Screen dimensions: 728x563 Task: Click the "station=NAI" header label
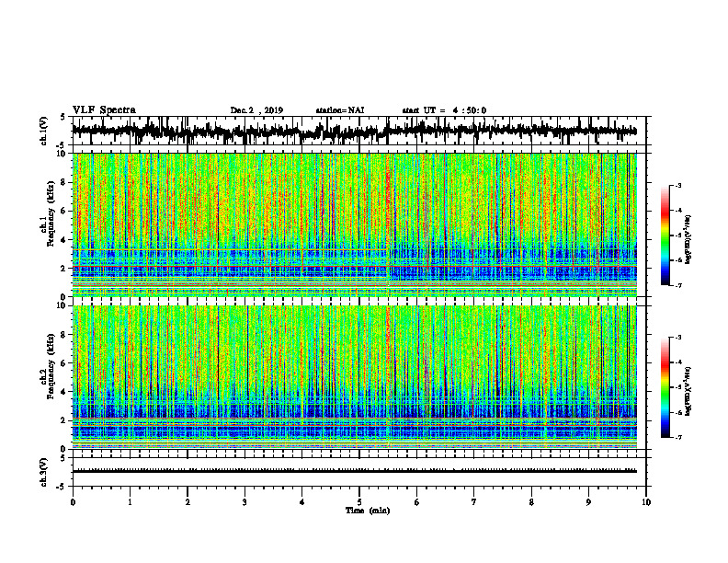point(340,110)
